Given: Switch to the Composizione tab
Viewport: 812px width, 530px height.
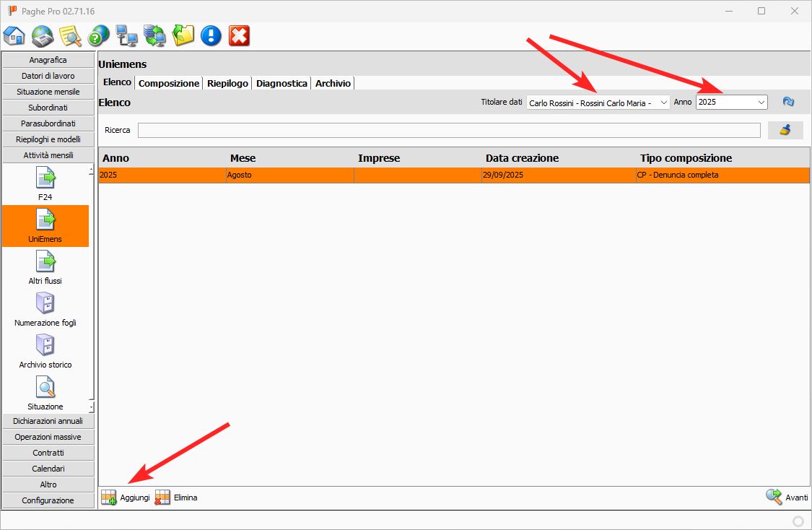Looking at the screenshot, I should [x=169, y=83].
